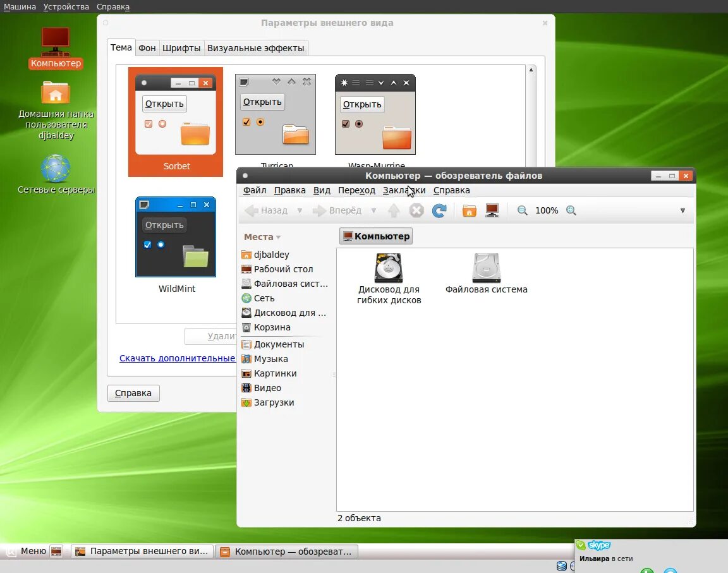728x573 pixels.
Task: Open Компьютер desktop icon
Action: pos(56,48)
